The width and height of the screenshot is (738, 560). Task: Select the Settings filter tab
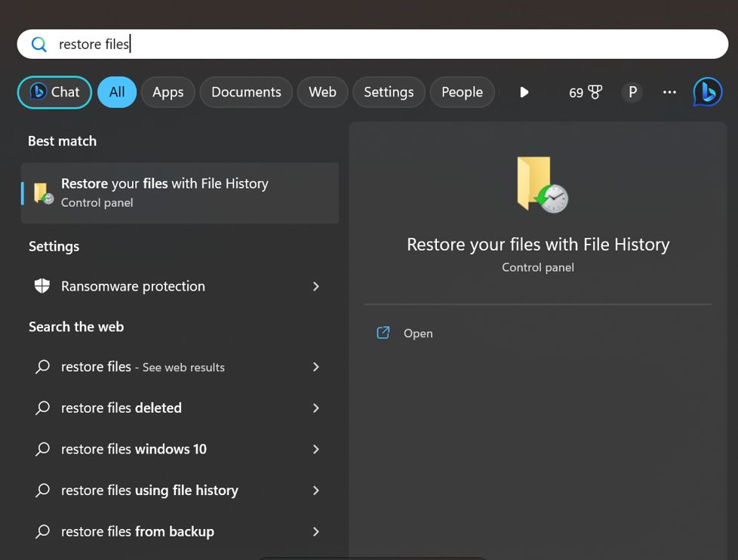[x=389, y=92]
